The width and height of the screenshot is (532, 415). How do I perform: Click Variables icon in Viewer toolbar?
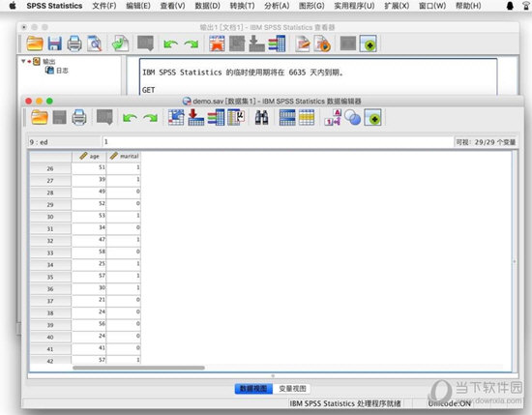[x=277, y=44]
